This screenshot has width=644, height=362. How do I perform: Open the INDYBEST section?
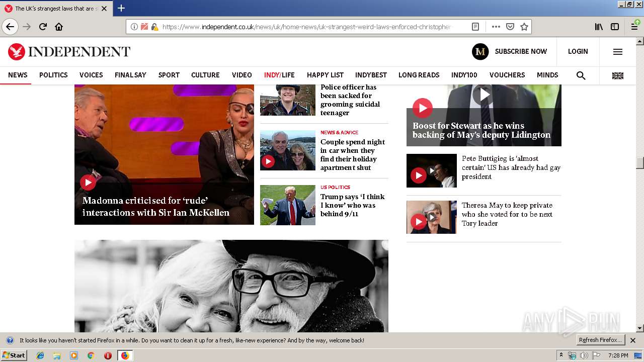point(371,75)
